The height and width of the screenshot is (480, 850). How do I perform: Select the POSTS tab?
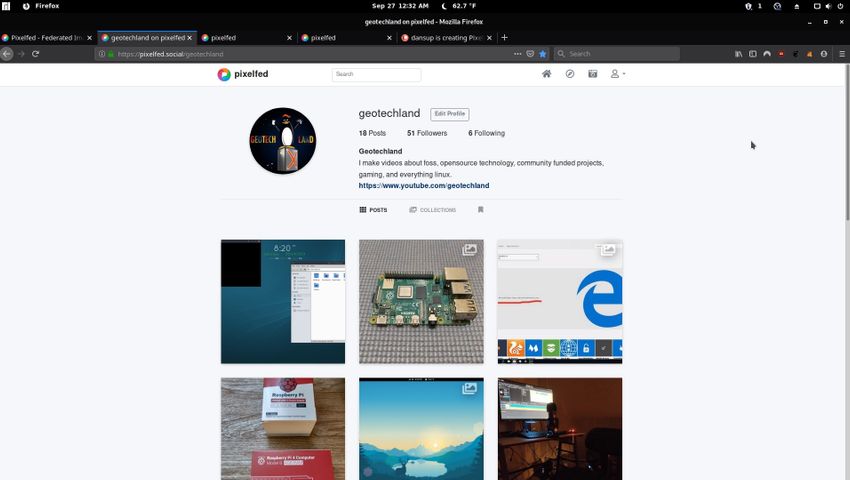(x=373, y=210)
